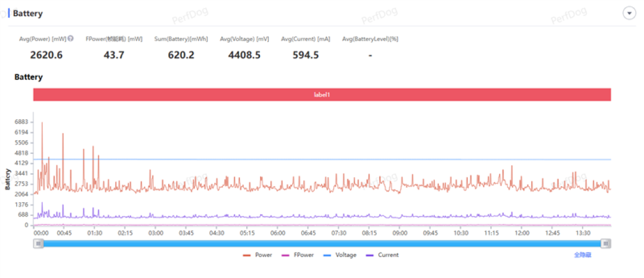644x278 pixels.
Task: Click the left handle of range slider
Action: pos(38,244)
